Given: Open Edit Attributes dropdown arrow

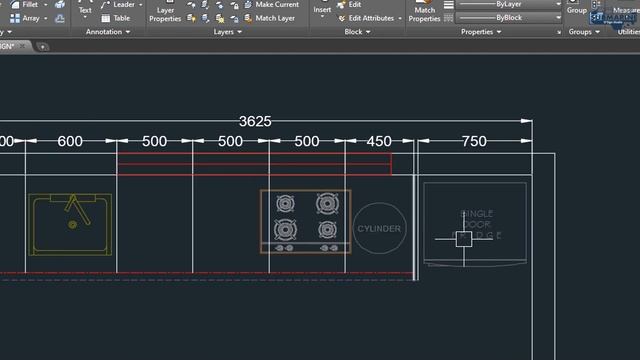Looking at the screenshot, I should click(x=400, y=18).
